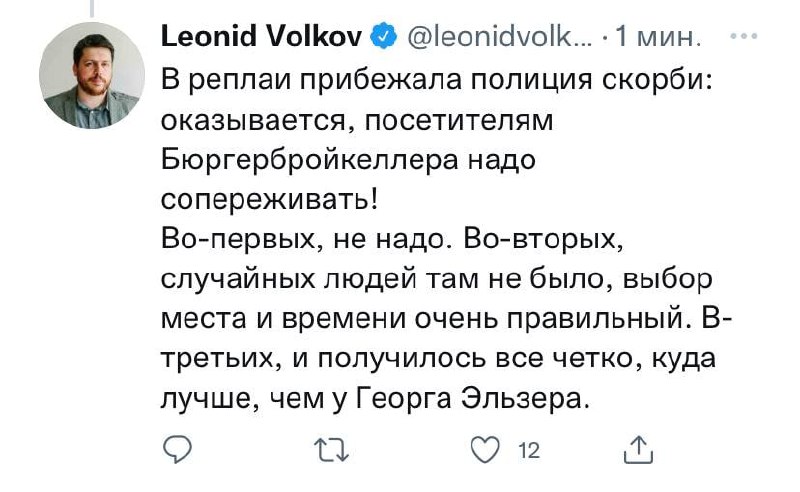Click the thread connector line above avatar
Screen dimensions: 800x492
pyautogui.click(x=92, y=8)
